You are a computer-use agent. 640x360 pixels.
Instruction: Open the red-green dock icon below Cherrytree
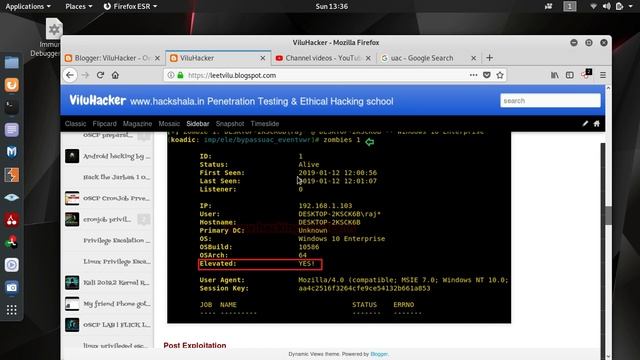11,242
